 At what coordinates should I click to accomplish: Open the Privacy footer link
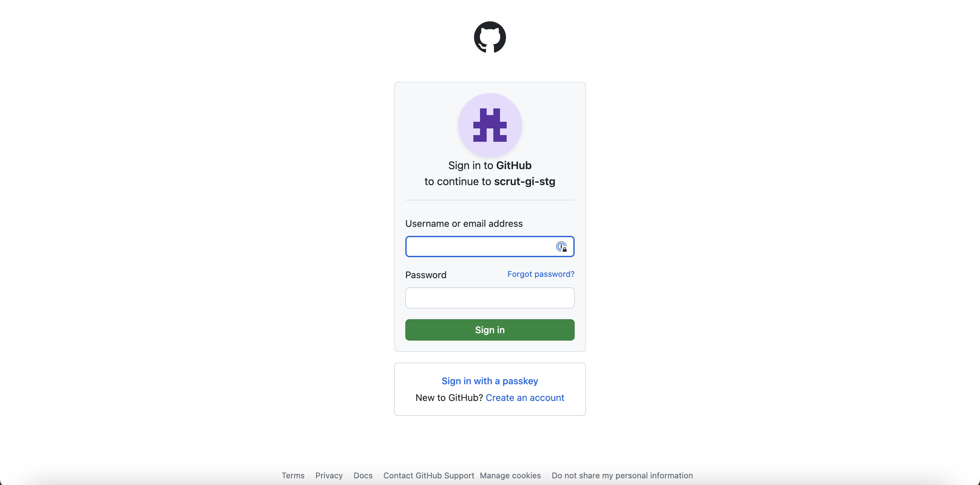click(329, 475)
